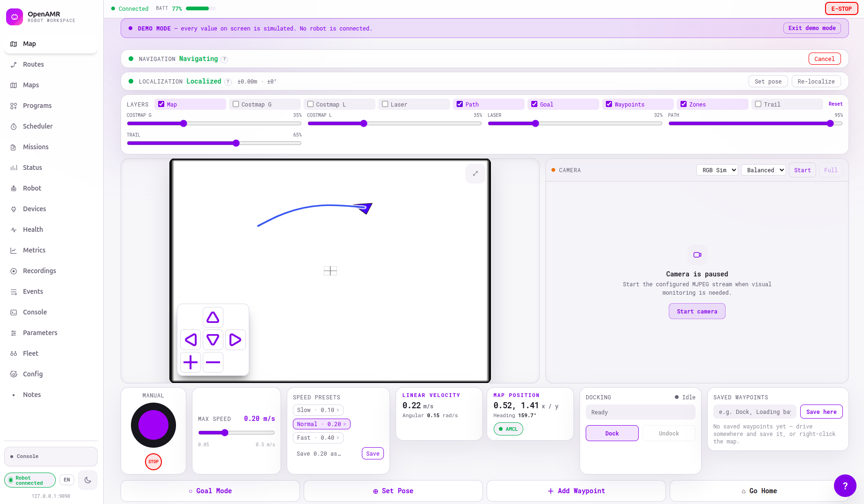Switch language with EN button

point(67,480)
